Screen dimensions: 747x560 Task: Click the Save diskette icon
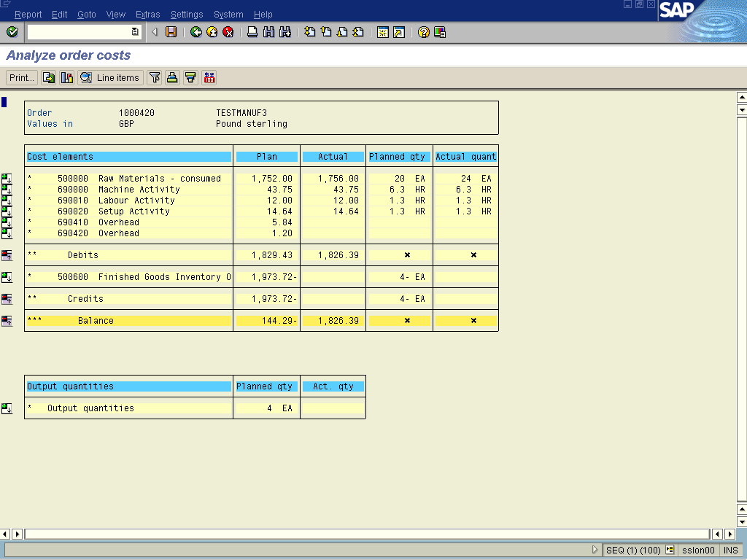tap(171, 32)
